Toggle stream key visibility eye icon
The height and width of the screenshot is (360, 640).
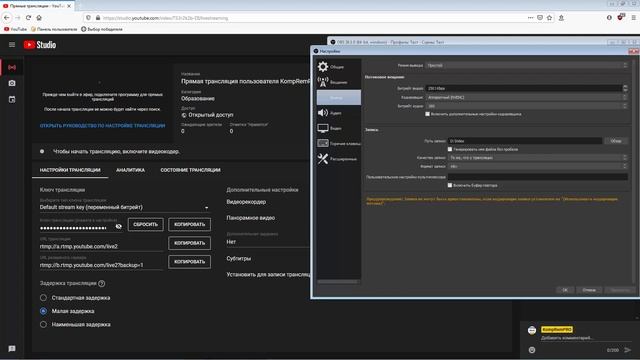[x=118, y=226]
